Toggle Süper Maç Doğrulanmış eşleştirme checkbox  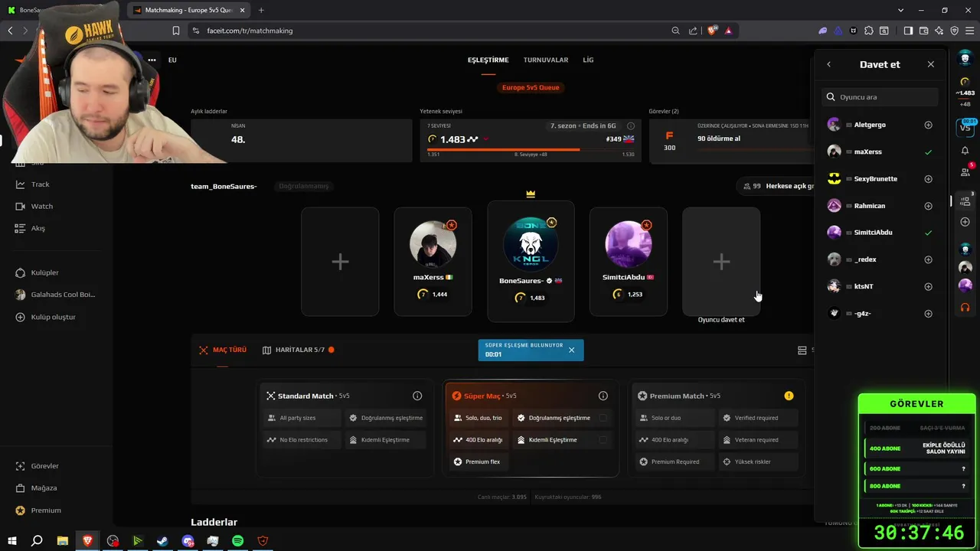(x=603, y=418)
